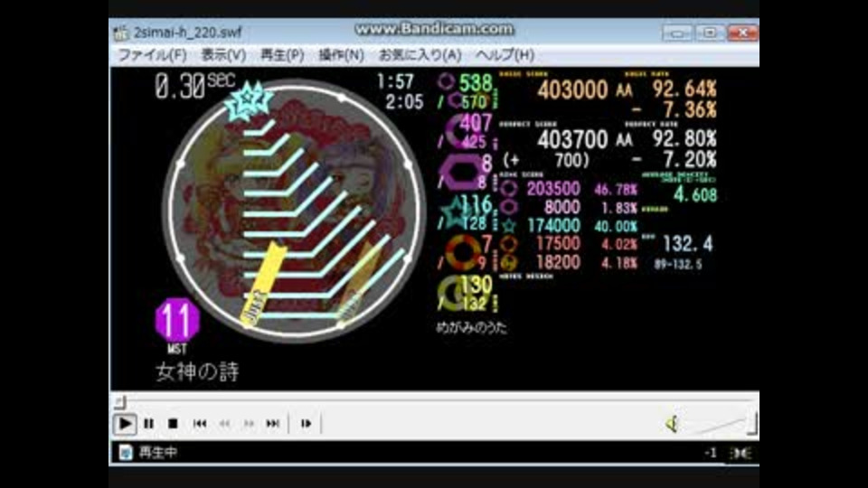This screenshot has width=868, height=488.
Task: Click the MST difficulty label
Action: [x=177, y=349]
